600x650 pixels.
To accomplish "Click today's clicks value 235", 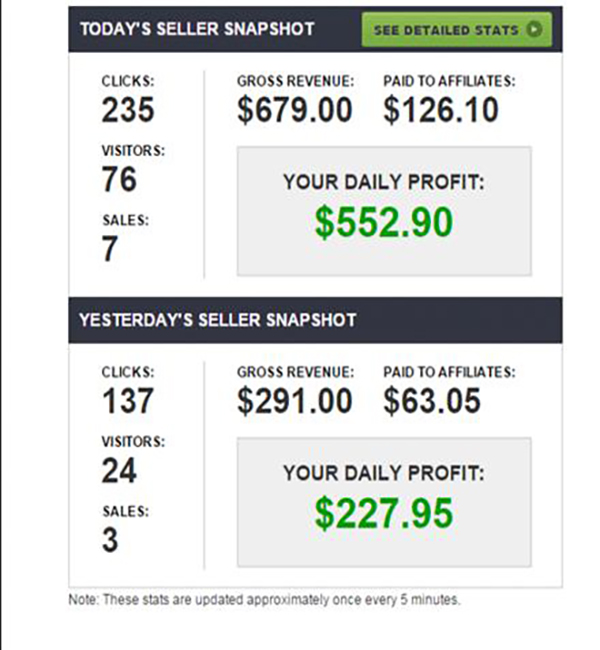I will point(127,111).
